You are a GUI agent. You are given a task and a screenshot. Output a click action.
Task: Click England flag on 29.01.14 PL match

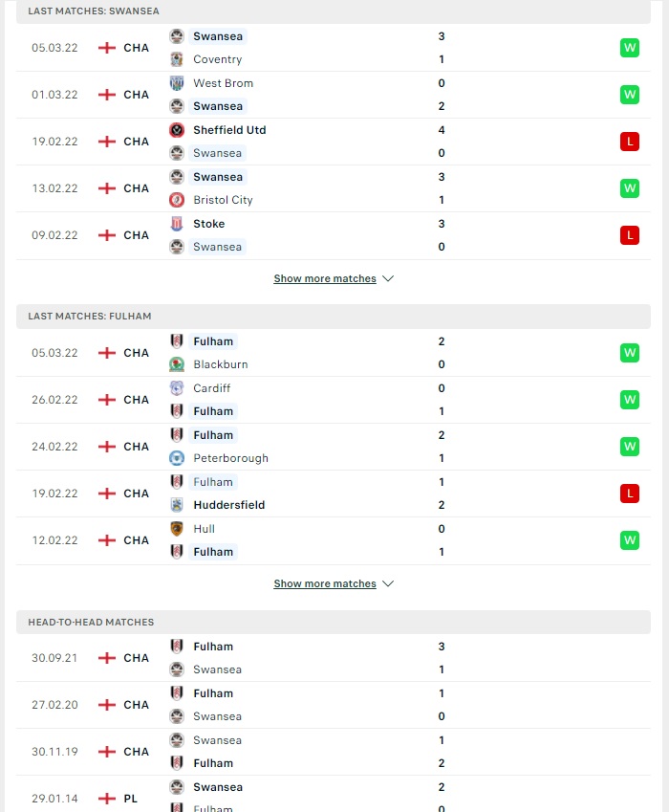107,799
